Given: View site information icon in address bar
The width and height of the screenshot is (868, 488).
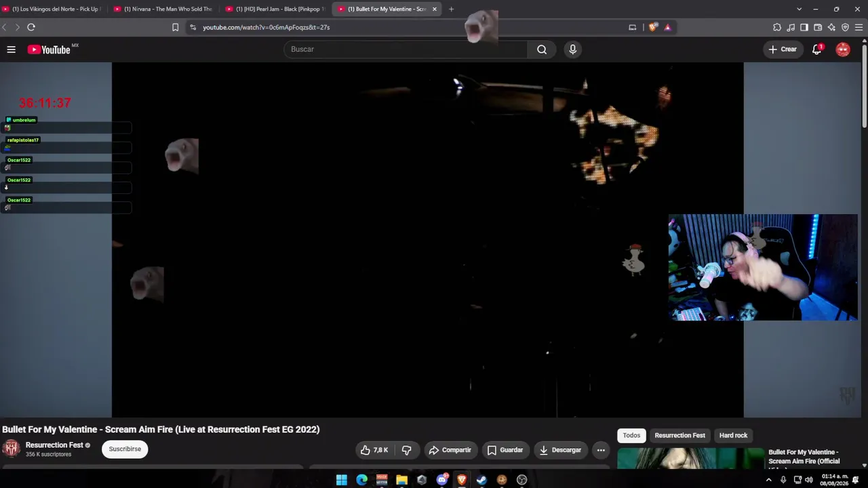Looking at the screenshot, I should (193, 27).
